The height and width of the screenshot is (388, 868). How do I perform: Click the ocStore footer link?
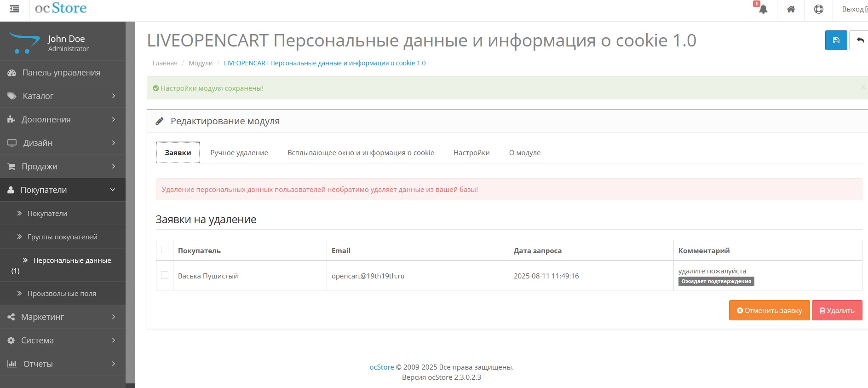point(381,367)
